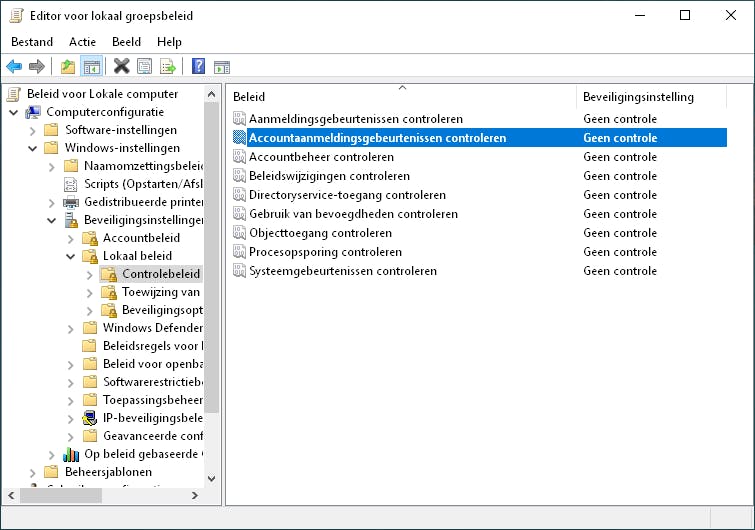Click the Beleid voor Lokale computer scroll icon
The height and width of the screenshot is (530, 755).
[x=14, y=94]
